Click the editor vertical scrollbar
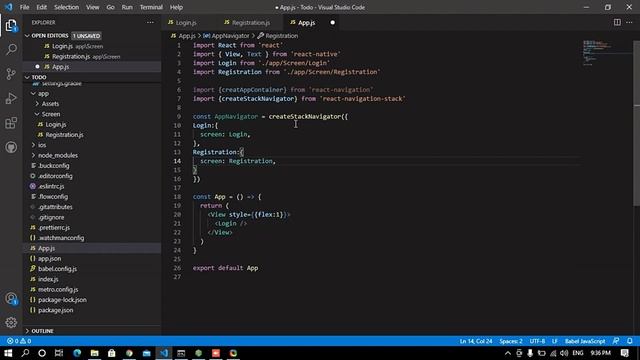640x360 pixels. point(636,122)
